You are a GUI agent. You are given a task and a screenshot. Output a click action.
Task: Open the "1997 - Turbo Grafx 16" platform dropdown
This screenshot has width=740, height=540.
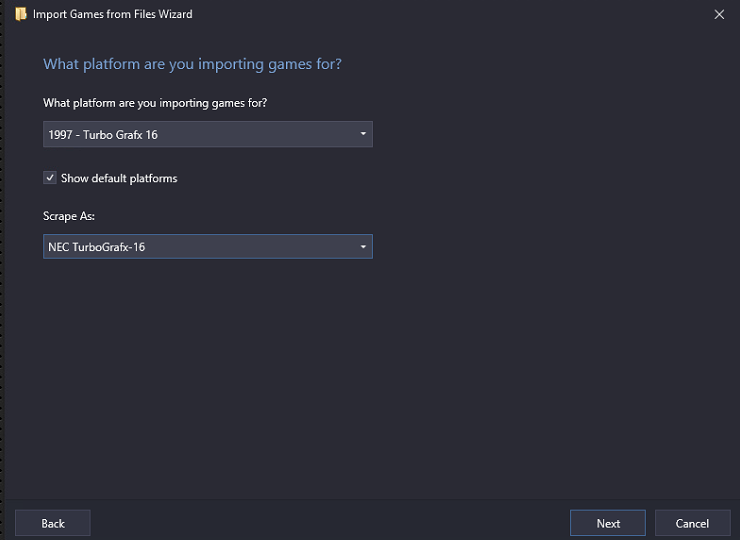pyautogui.click(x=208, y=135)
